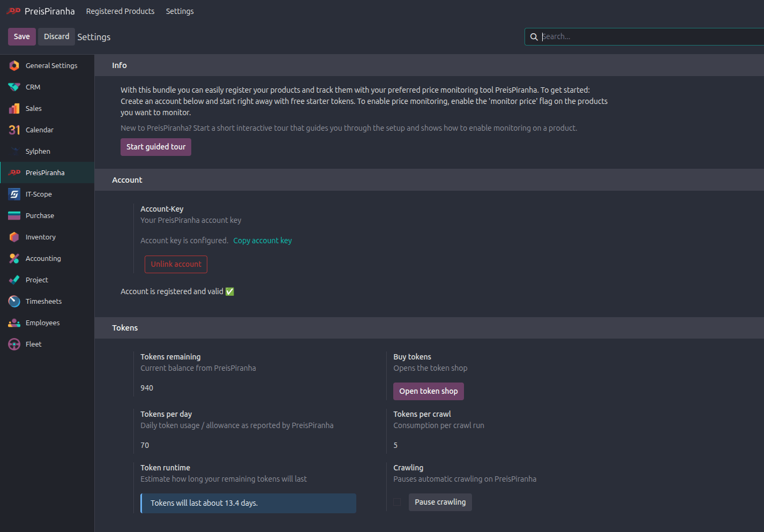Open the IT-Scope icon in sidebar
The image size is (764, 532).
[x=14, y=194]
